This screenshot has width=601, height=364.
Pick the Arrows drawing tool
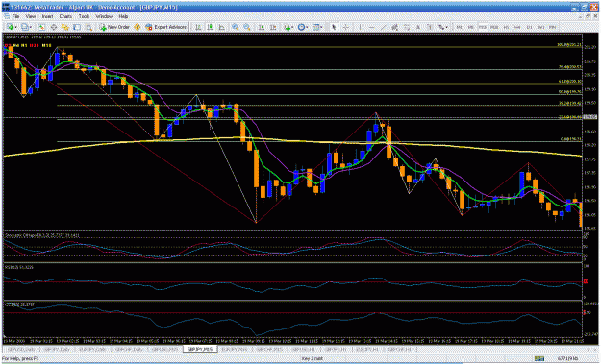pyautogui.click(x=442, y=27)
